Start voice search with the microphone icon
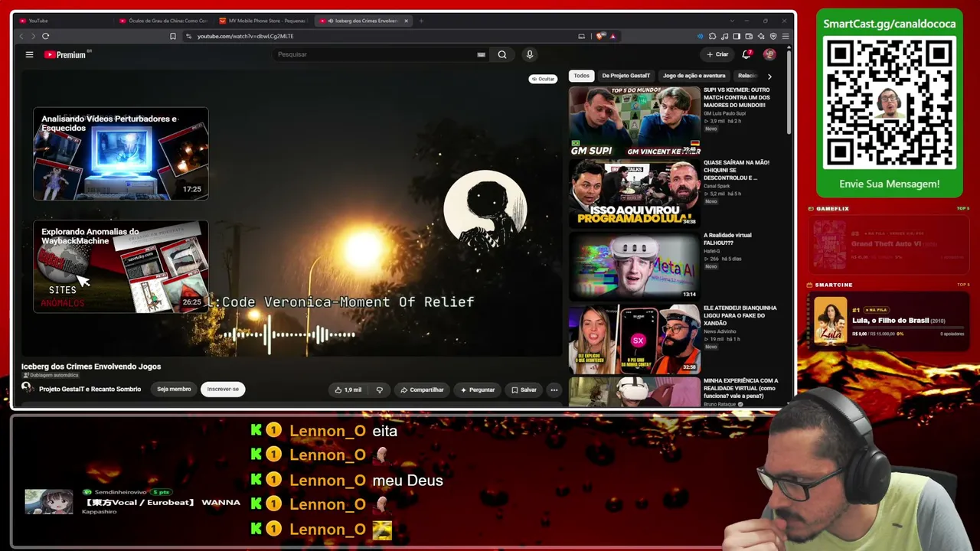Viewport: 980px width, 551px height. [x=529, y=54]
